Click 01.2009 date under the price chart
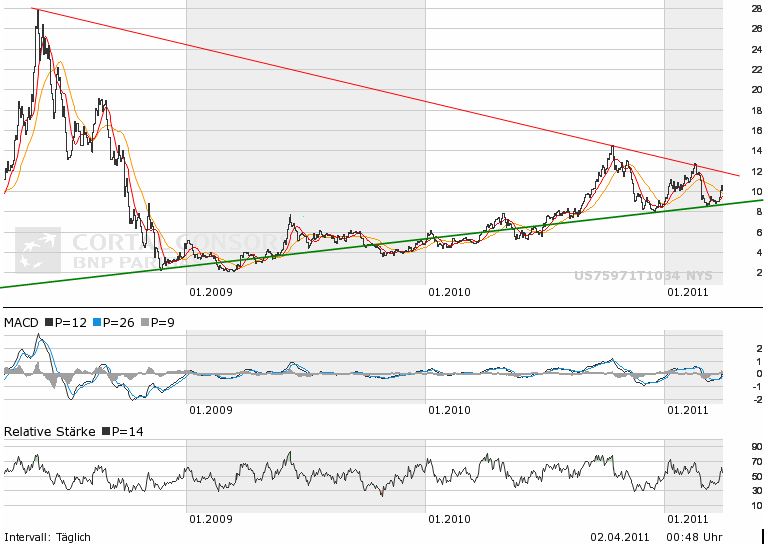Image resolution: width=768 pixels, height=546 pixels. (211, 292)
